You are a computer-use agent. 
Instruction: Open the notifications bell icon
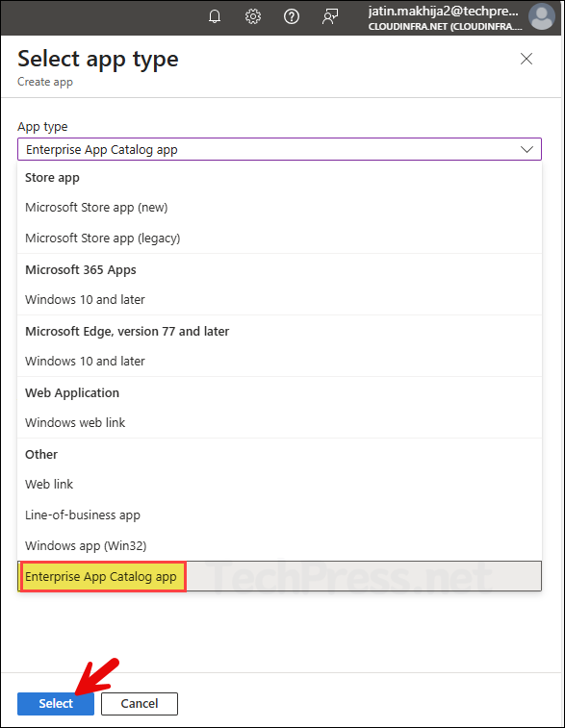[215, 16]
